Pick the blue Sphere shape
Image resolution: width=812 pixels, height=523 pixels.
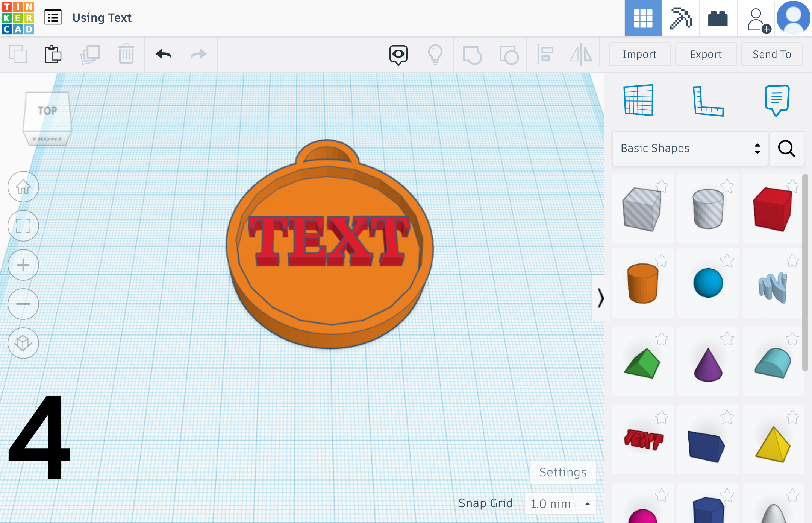[708, 283]
